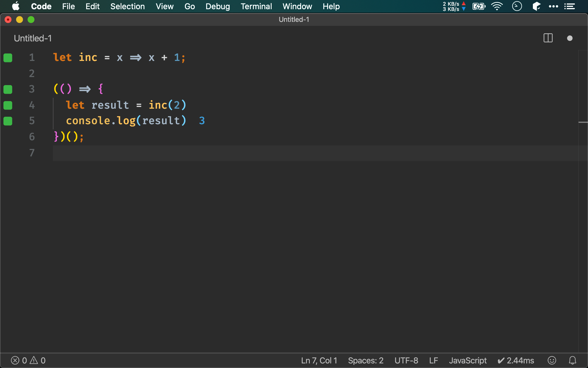Screen dimensions: 588x368
Task: Click the unsaved changes dot indicator
Action: point(570,38)
